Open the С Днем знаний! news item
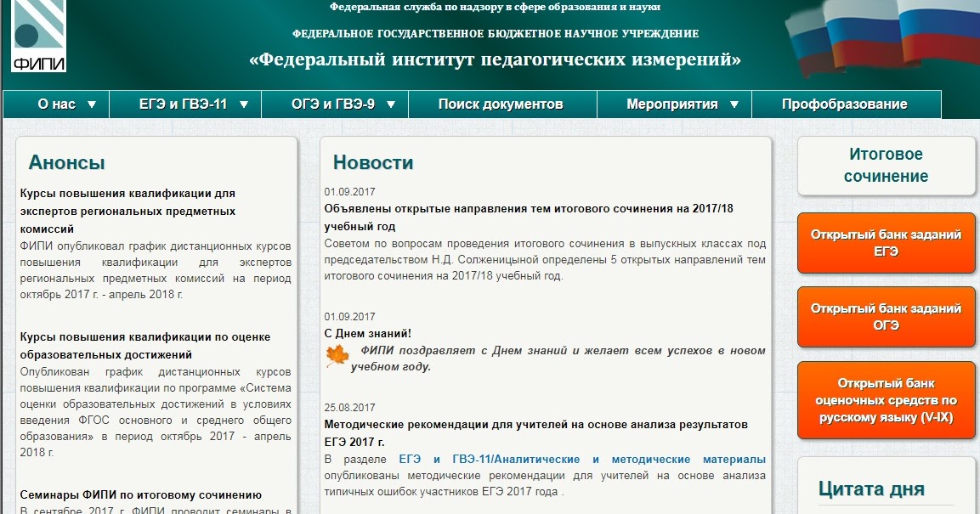The height and width of the screenshot is (514, 980). pyautogui.click(x=367, y=334)
